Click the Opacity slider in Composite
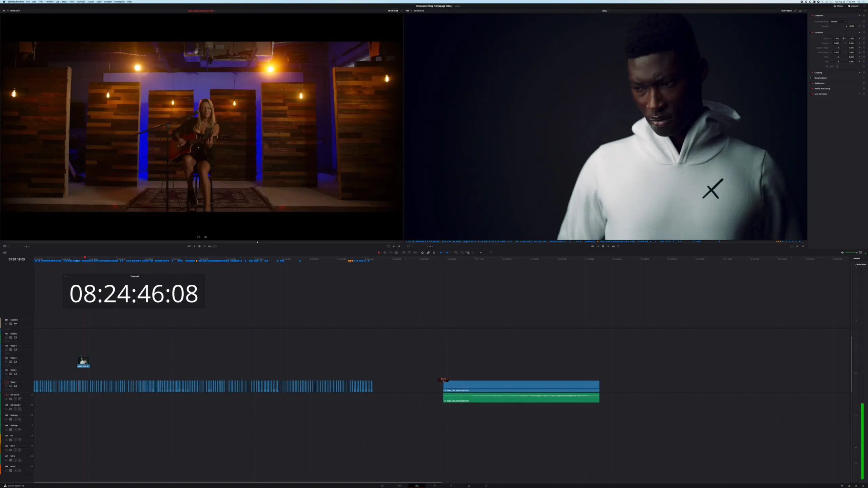Image resolution: width=868 pixels, height=488 pixels. coord(838,26)
